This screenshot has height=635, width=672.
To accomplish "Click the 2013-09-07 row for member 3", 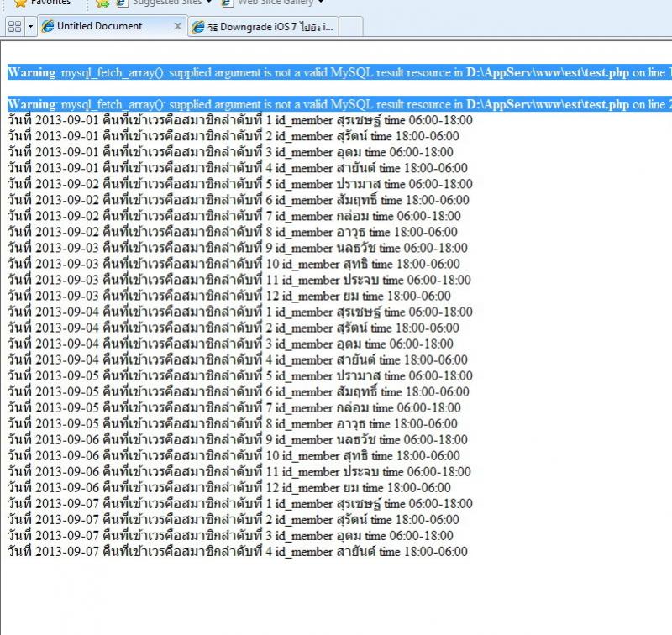I will coord(230,536).
